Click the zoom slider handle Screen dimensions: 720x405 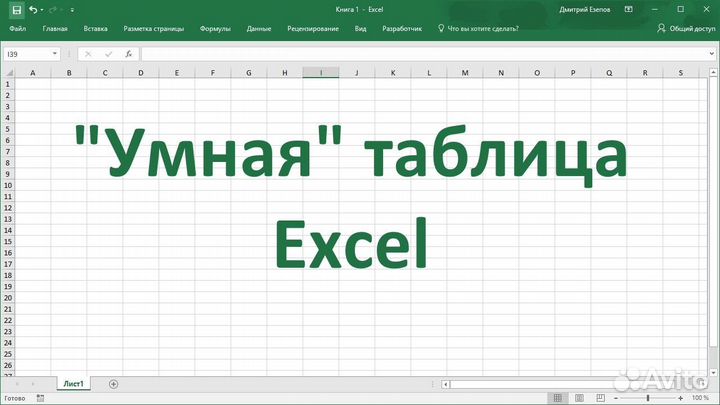(x=648, y=398)
